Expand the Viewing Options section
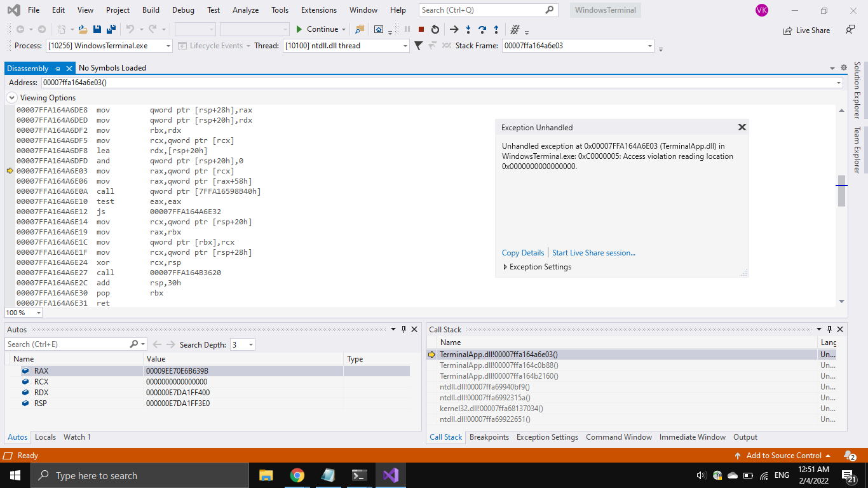This screenshot has width=868, height=488. pyautogui.click(x=12, y=98)
